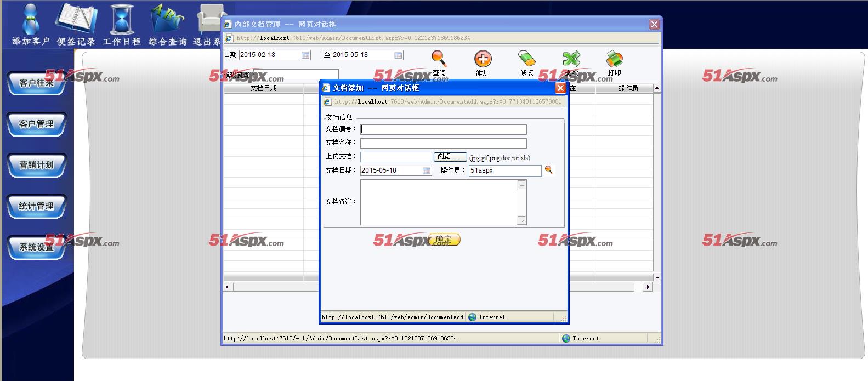868x381 pixels.
Task: Click the horizontal scrollbar right arrow
Action: click(x=648, y=287)
